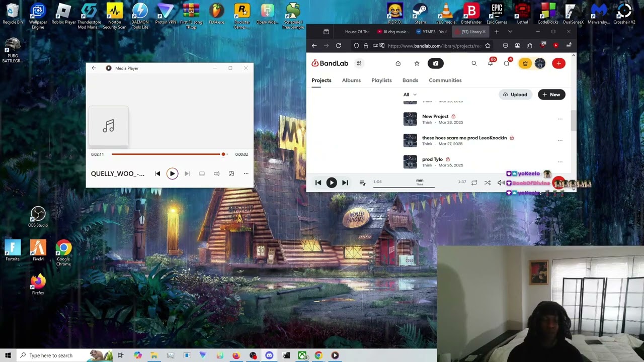Click the taskbar search box
Image resolution: width=644 pixels, height=362 pixels.
click(65, 355)
